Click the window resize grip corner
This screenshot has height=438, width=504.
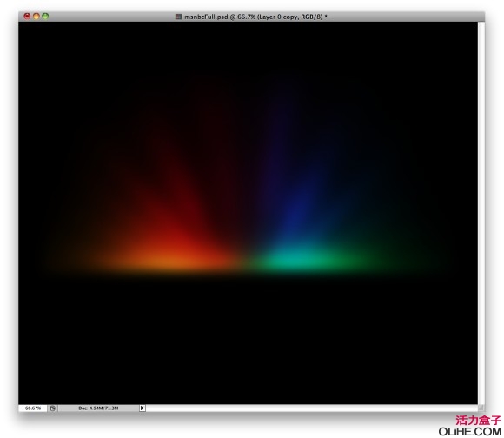(x=481, y=408)
